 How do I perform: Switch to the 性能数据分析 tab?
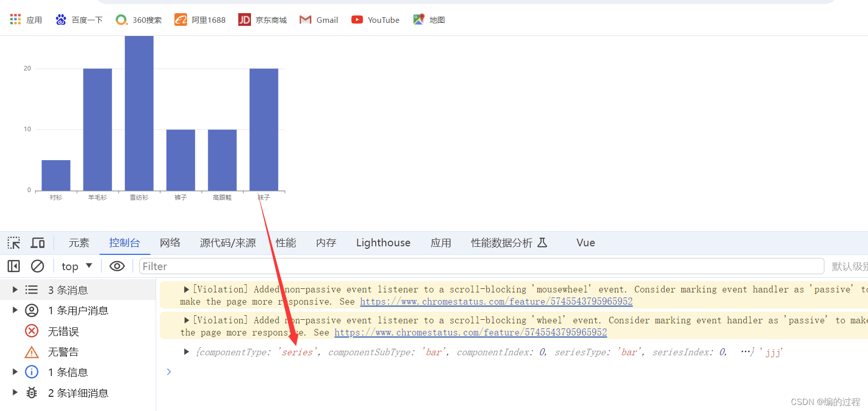pyautogui.click(x=509, y=243)
